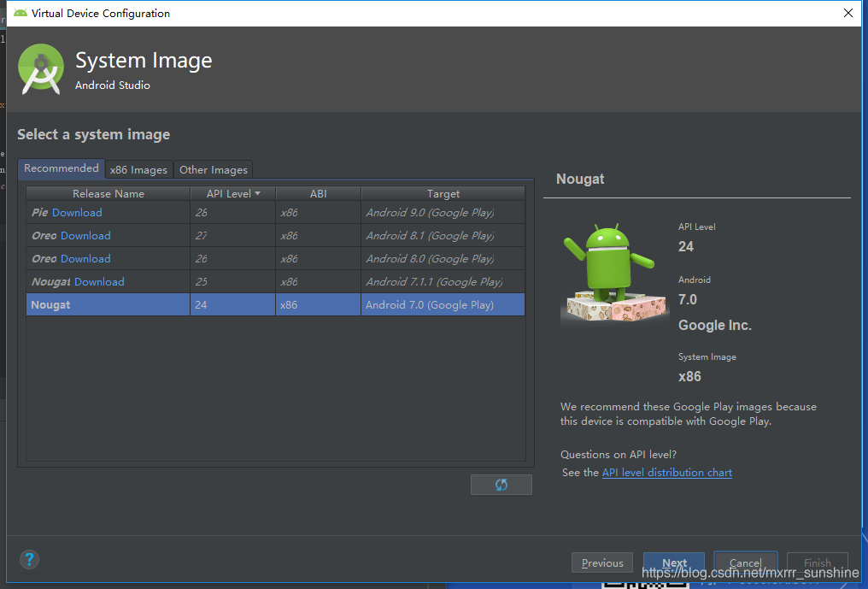Select the Android 8.0 (Google Play) cell

pos(443,259)
